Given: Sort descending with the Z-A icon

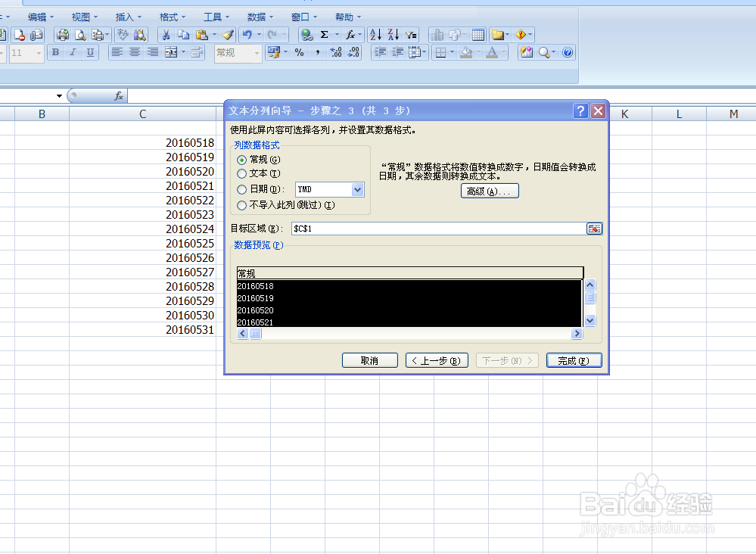Looking at the screenshot, I should [x=393, y=35].
